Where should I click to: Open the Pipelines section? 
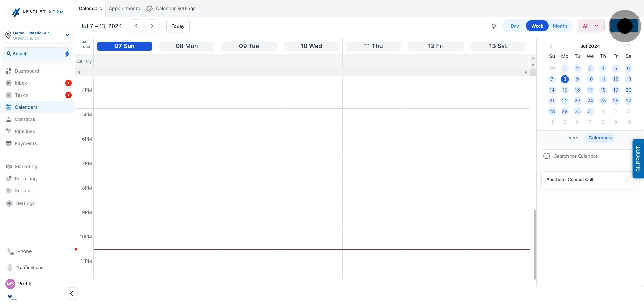[x=25, y=131]
